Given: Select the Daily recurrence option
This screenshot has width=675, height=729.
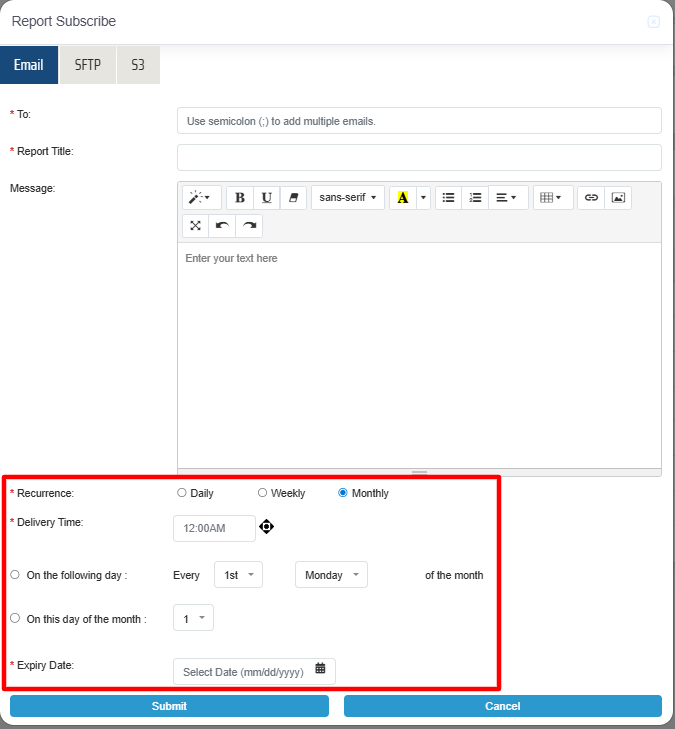Looking at the screenshot, I should click(x=182, y=493).
